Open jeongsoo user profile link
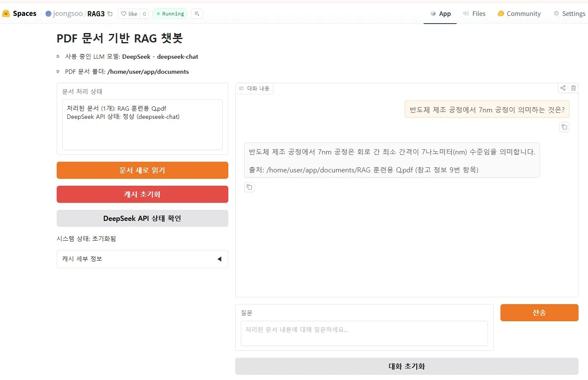Screen dimensions: 588x380 67,14
